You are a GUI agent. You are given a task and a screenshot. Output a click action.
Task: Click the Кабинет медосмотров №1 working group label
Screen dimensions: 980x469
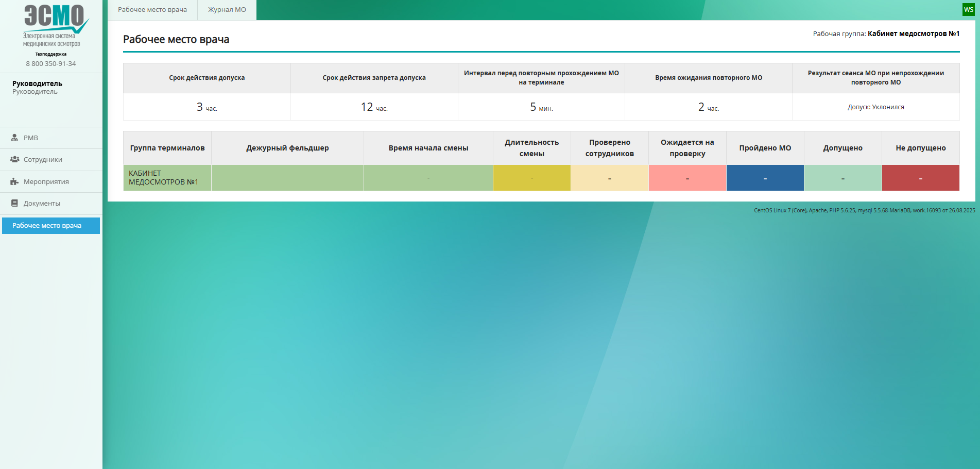coord(913,33)
